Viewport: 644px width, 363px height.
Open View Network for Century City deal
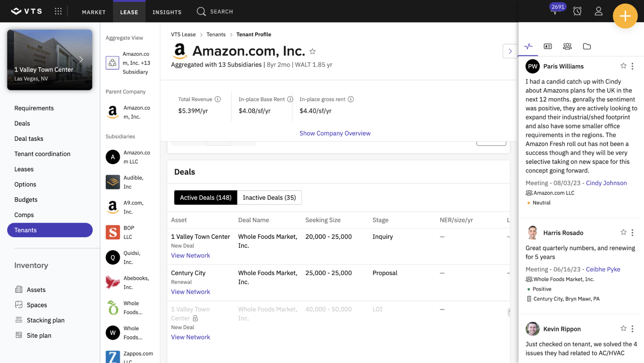pos(190,292)
